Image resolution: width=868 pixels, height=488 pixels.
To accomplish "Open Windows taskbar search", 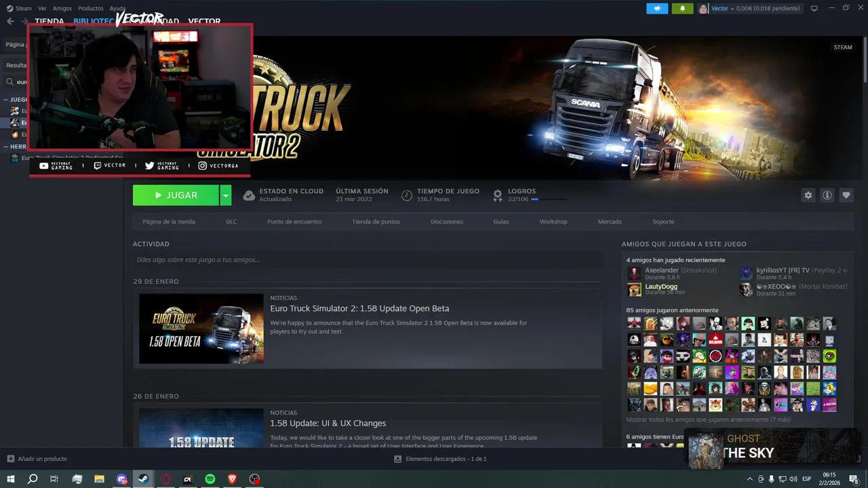I will 33,479.
